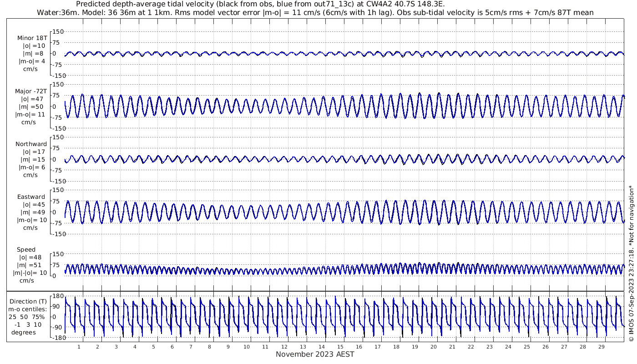Click x-axis date tick label '12'
This screenshot has height=364, width=637.
coord(284,347)
